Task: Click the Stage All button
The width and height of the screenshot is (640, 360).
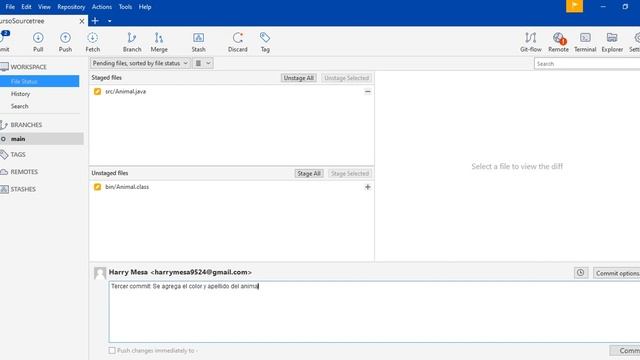Action: 309,173
